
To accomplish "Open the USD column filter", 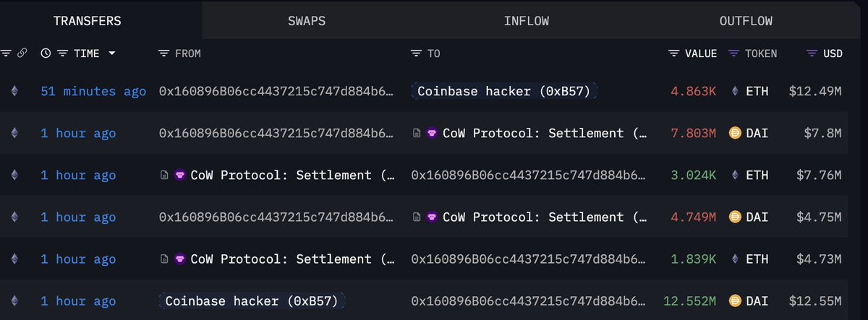I will 812,53.
